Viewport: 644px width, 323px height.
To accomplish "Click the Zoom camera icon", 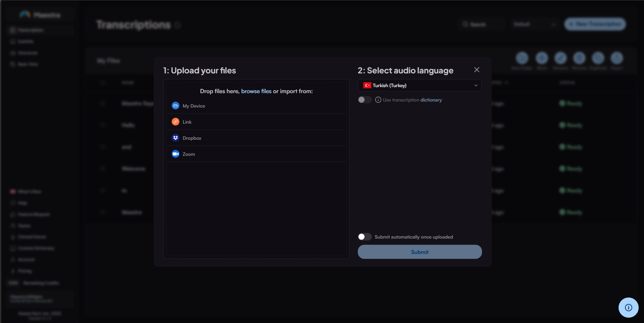I will 175,154.
